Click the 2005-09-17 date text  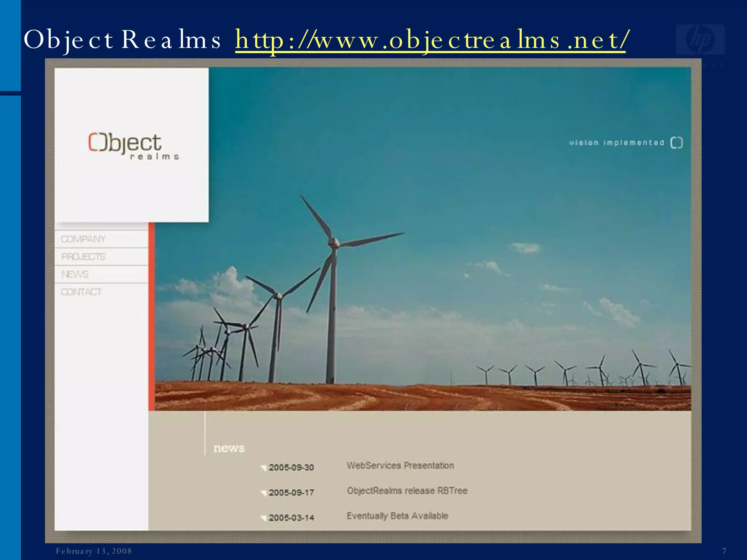(291, 493)
